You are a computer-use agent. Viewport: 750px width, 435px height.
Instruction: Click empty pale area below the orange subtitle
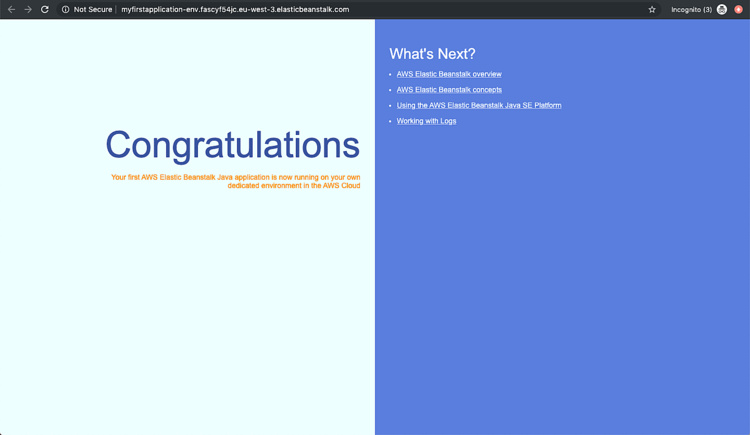click(x=190, y=300)
